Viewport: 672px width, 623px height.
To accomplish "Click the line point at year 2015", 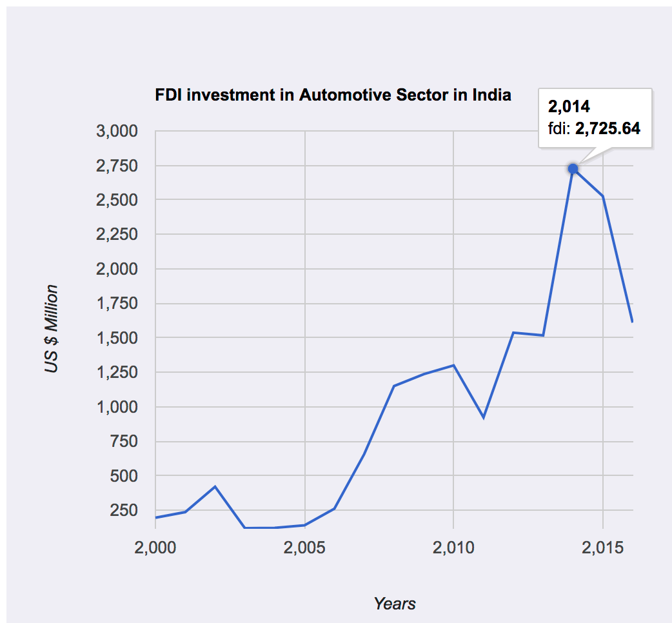I will [602, 196].
